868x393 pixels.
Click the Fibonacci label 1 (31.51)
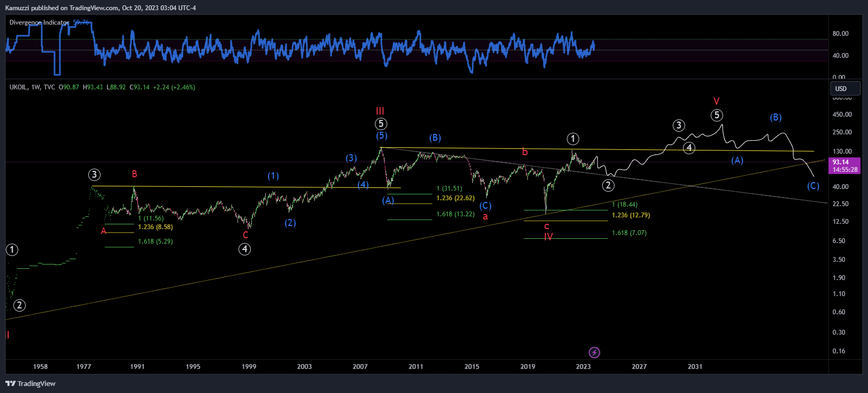coord(449,188)
